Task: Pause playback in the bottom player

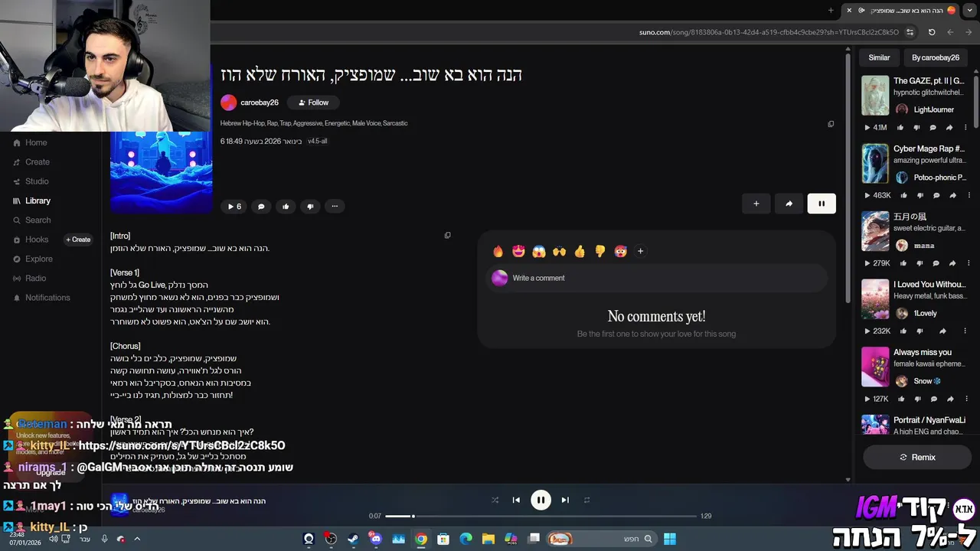Action: pos(541,500)
